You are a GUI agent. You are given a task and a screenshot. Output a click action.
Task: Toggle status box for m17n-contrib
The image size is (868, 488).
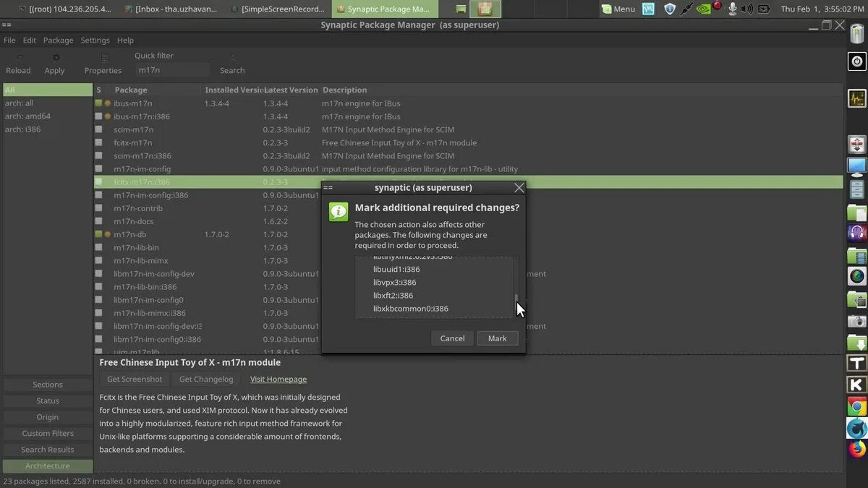pos(98,208)
